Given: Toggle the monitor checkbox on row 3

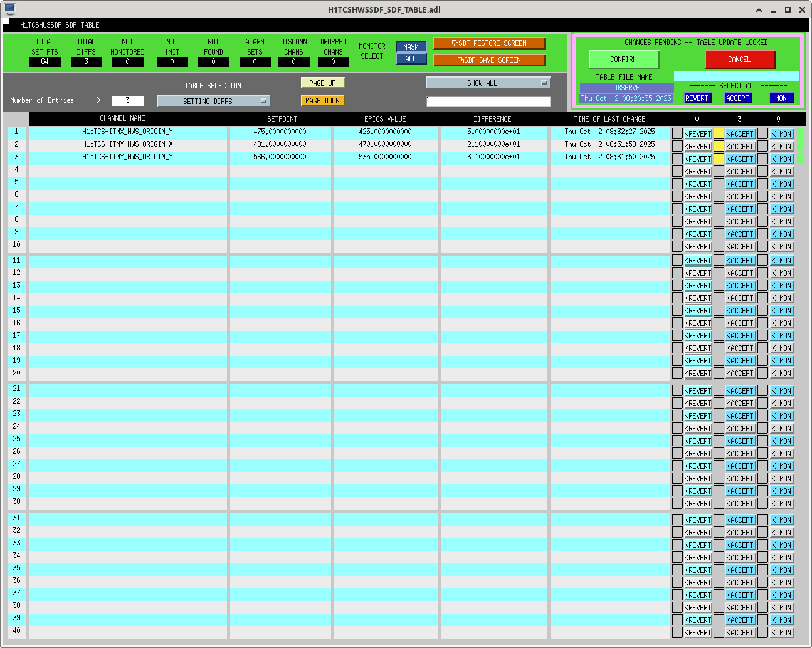Looking at the screenshot, I should point(762,159).
